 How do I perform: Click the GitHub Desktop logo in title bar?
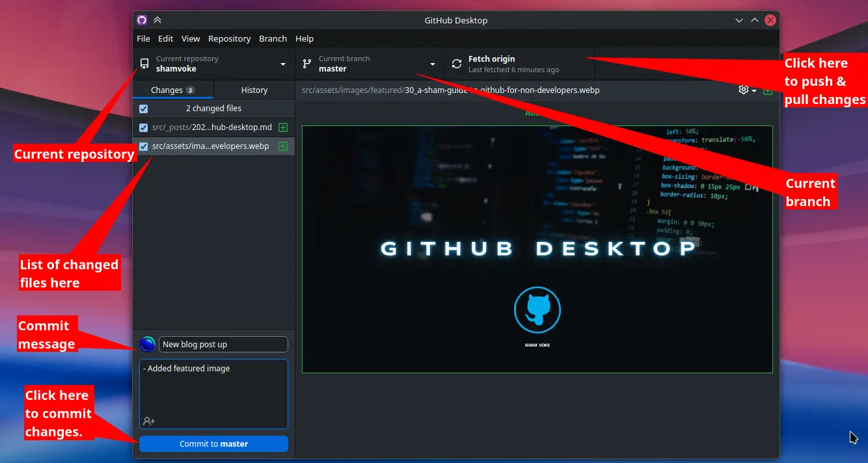[142, 20]
